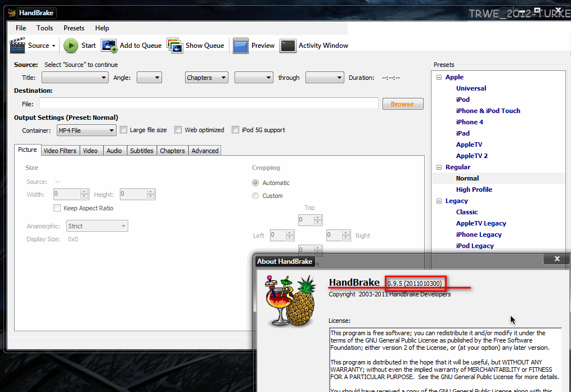The width and height of the screenshot is (571, 392).
Task: Open the Tools menu
Action: pos(45,28)
